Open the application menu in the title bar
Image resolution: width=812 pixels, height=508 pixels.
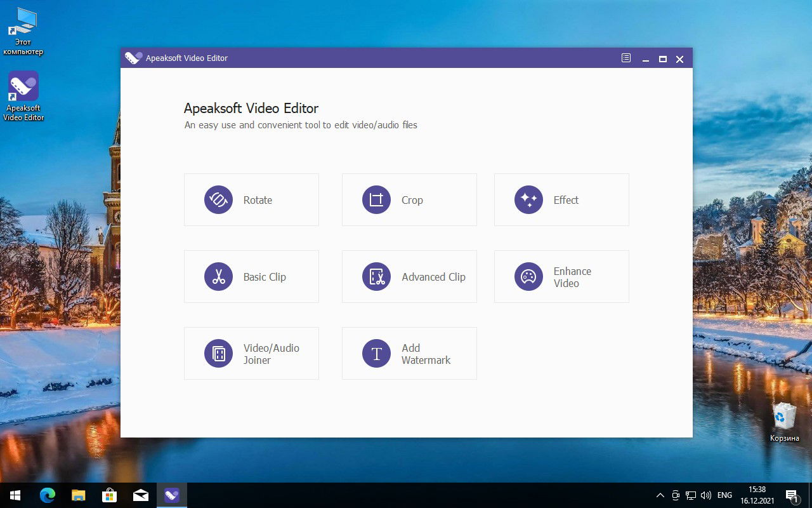(x=625, y=58)
